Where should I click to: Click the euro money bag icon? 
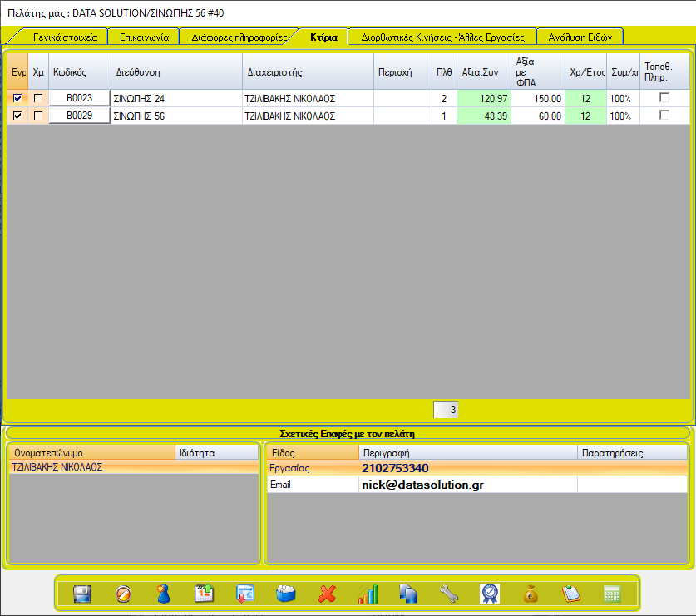point(531,594)
